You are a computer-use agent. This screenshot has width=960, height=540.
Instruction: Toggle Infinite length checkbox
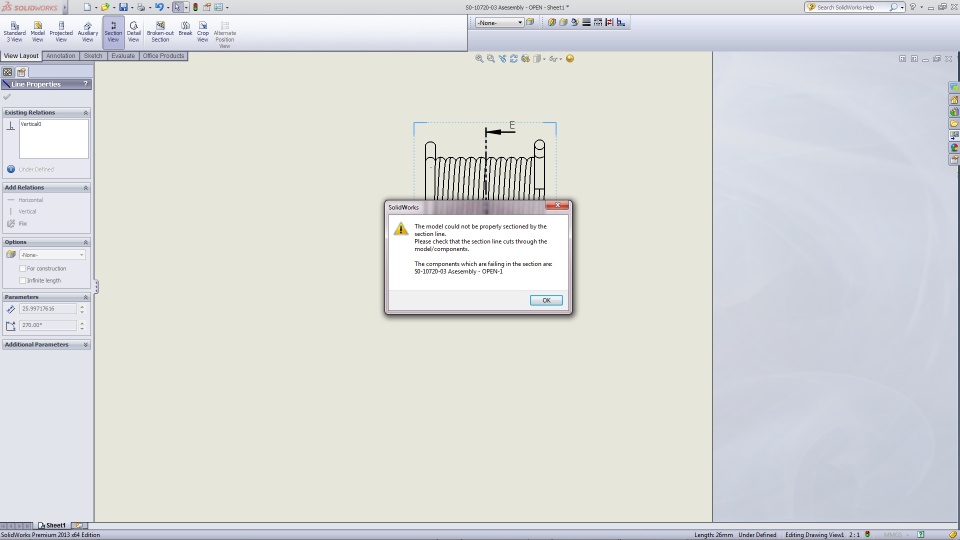point(23,280)
